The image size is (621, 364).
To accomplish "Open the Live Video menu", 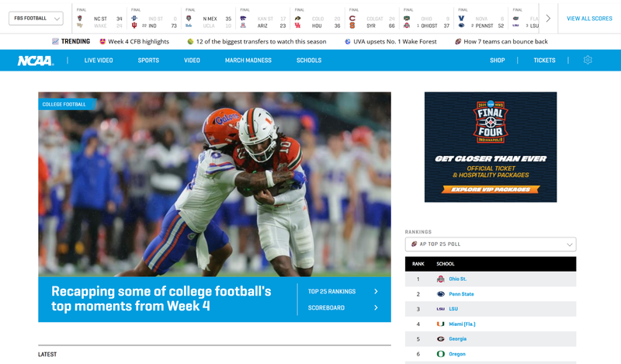I will [x=99, y=61].
